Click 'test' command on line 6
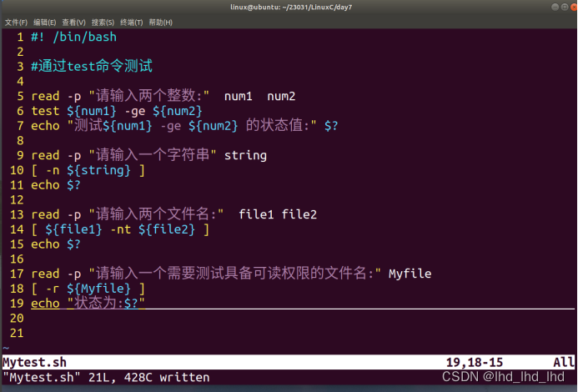Screen dimensions: 578x392 [x=45, y=111]
